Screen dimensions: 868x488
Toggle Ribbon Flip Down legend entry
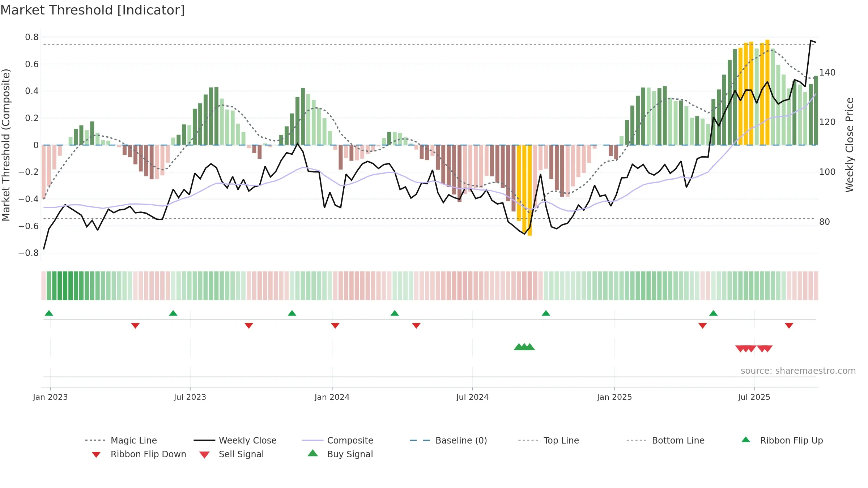point(139,454)
